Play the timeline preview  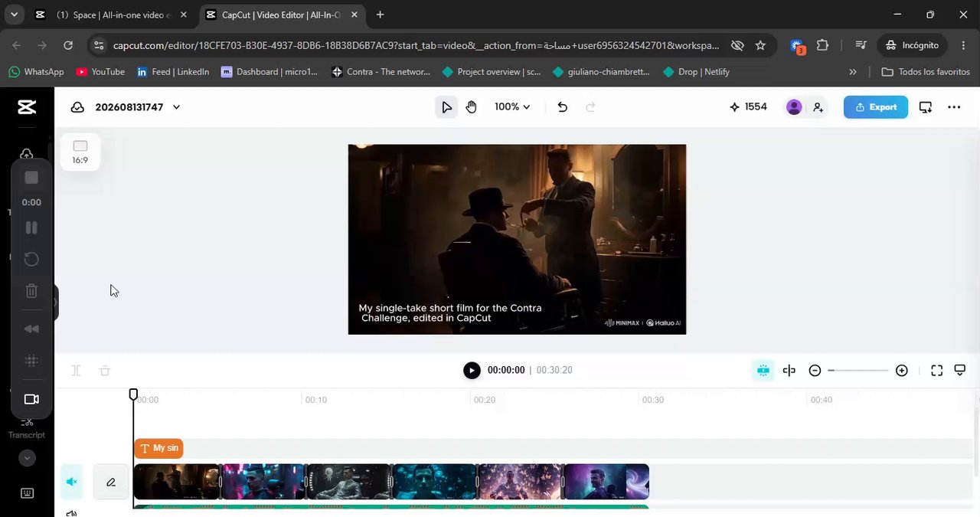click(x=472, y=370)
